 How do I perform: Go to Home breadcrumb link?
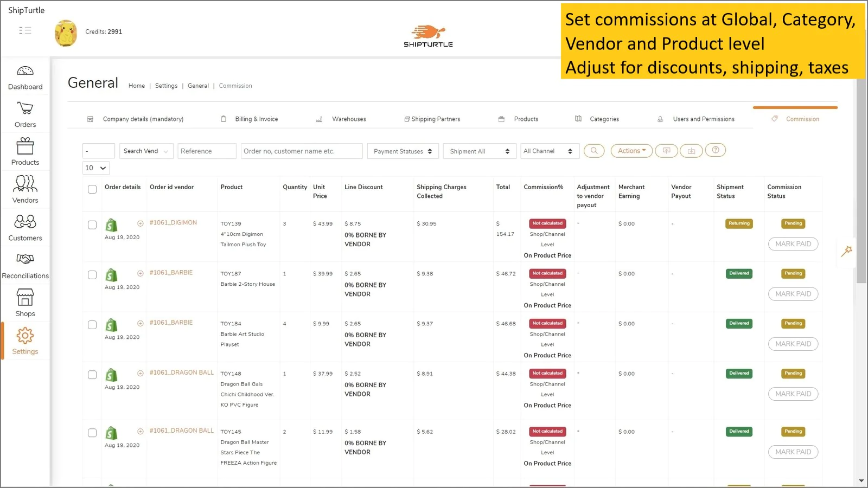(137, 86)
